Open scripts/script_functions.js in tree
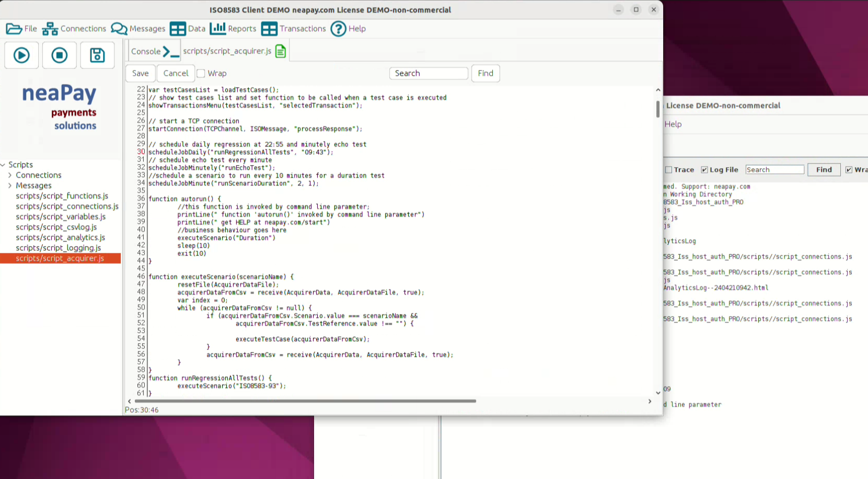Screen dimensions: 868x479 tap(62, 196)
